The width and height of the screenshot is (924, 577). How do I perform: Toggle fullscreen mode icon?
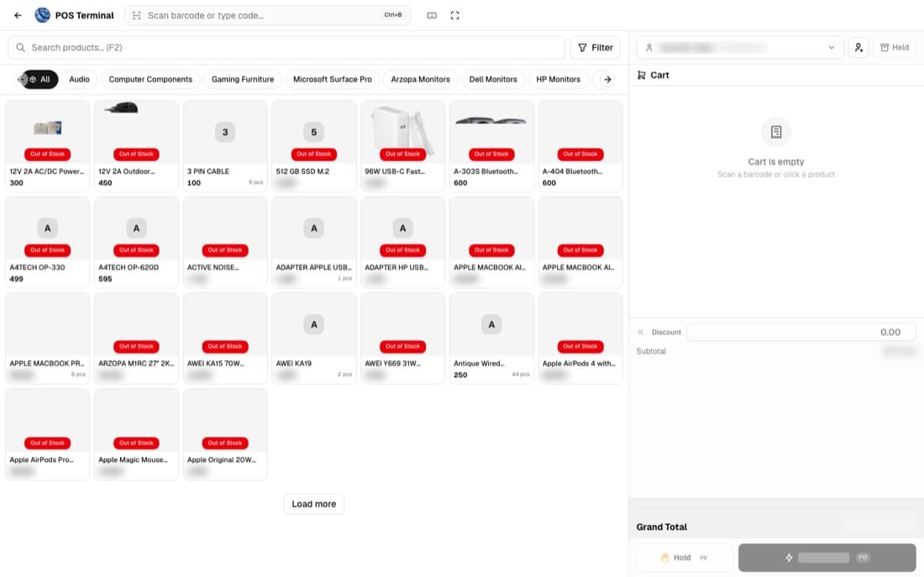pyautogui.click(x=455, y=15)
